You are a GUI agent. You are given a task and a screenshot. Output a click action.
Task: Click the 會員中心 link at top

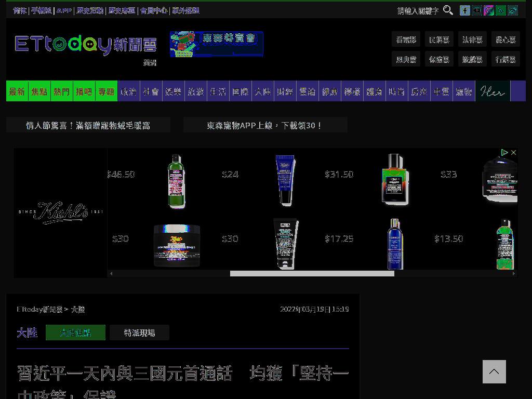pyautogui.click(x=154, y=10)
